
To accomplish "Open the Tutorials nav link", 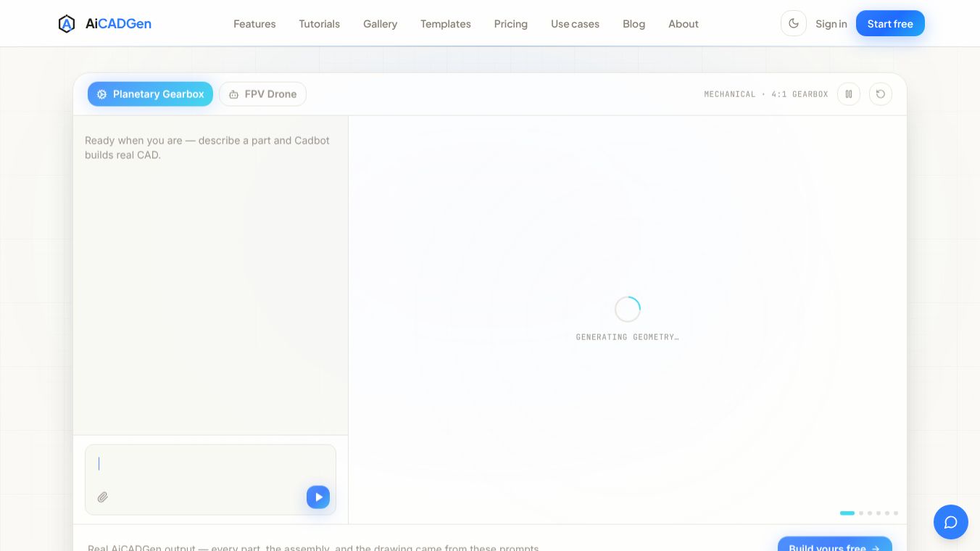I will 319,24.
